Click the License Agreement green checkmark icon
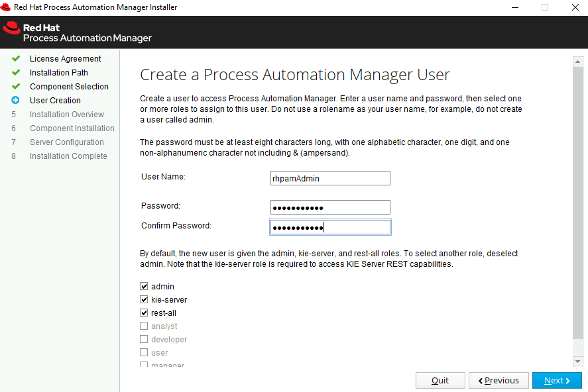This screenshot has height=392, width=588. click(16, 59)
